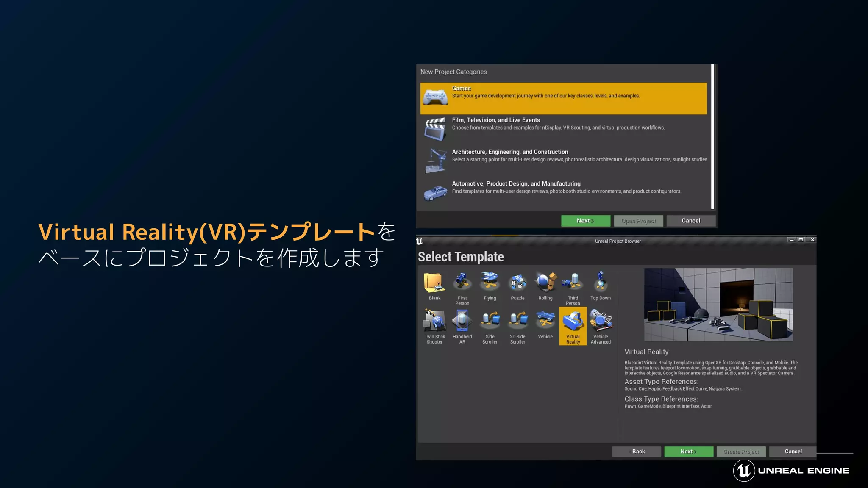Viewport: 868px width, 488px height.
Task: Click the 'Asset Type References:' heading
Action: tap(661, 382)
